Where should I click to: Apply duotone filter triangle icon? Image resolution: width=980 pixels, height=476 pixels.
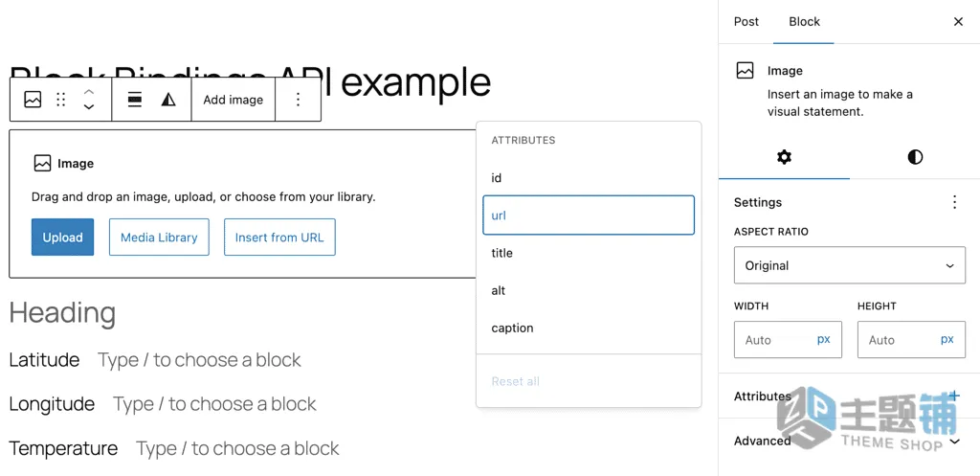(x=168, y=100)
